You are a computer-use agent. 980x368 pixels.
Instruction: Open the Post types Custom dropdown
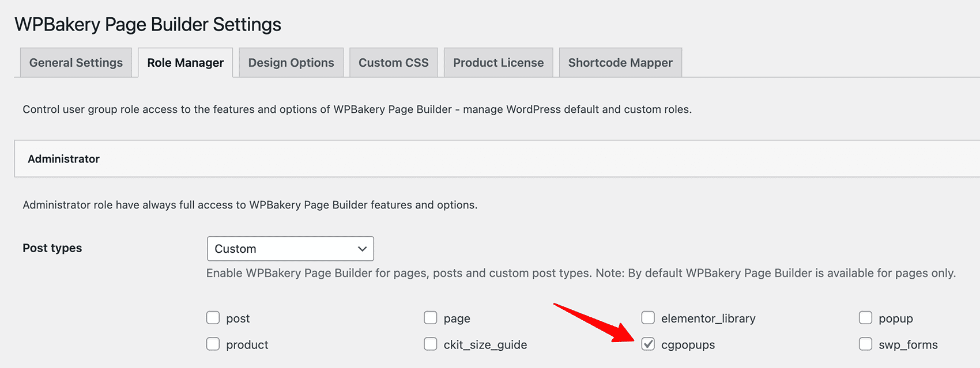(291, 249)
